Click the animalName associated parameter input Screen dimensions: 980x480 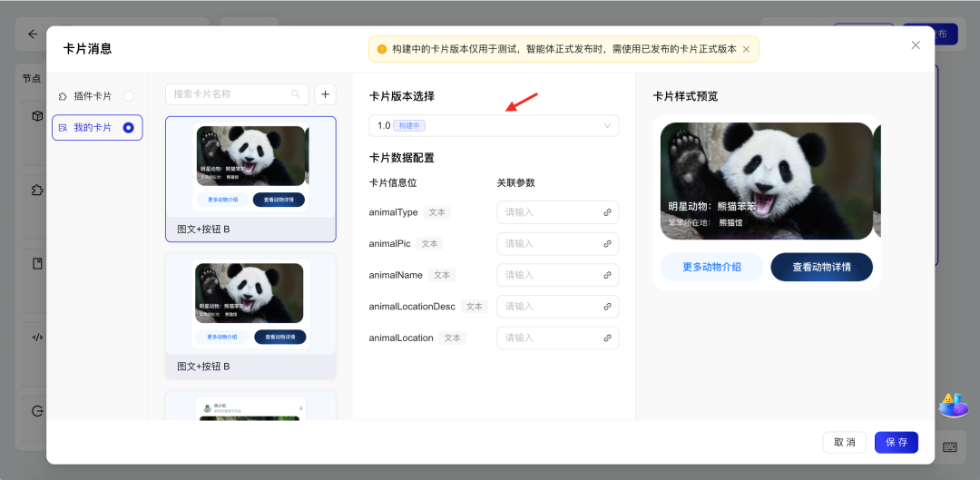[557, 275]
